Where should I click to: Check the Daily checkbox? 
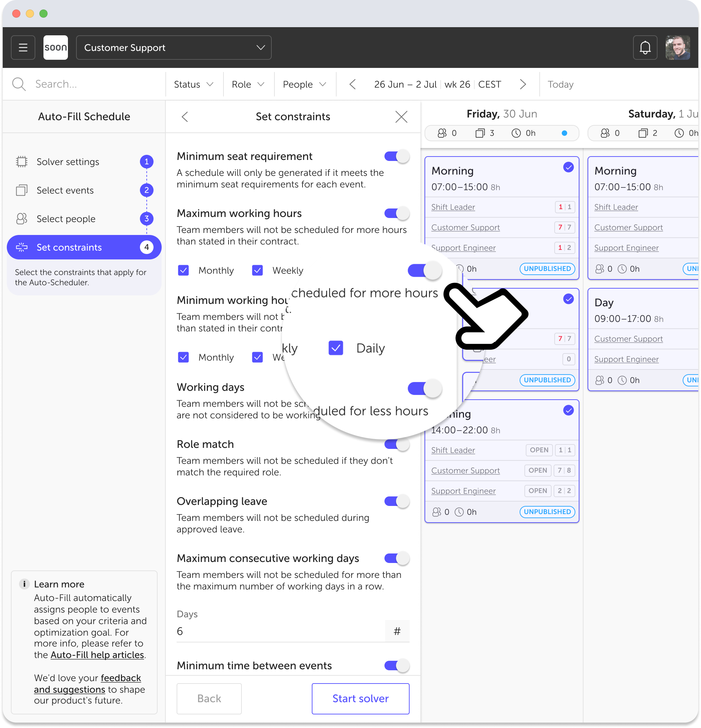coord(336,348)
